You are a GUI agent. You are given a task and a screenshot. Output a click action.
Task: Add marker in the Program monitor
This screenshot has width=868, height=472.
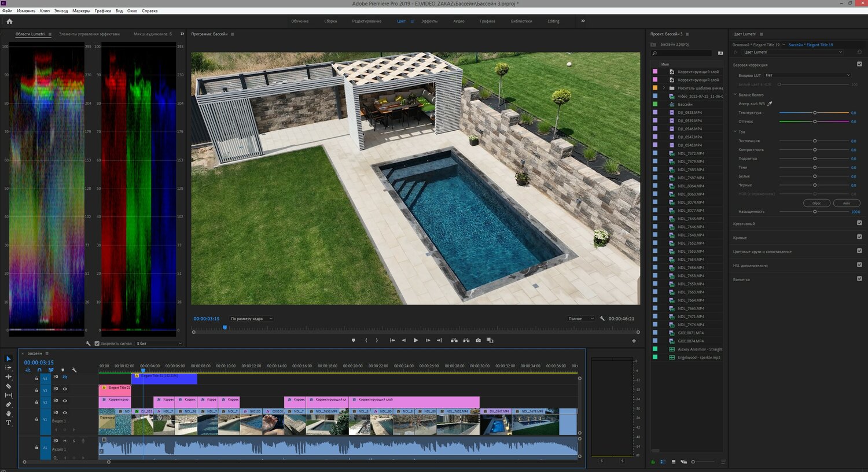coord(354,340)
